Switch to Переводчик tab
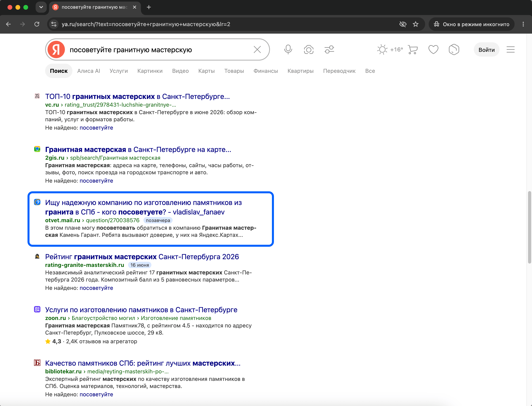 (x=339, y=71)
